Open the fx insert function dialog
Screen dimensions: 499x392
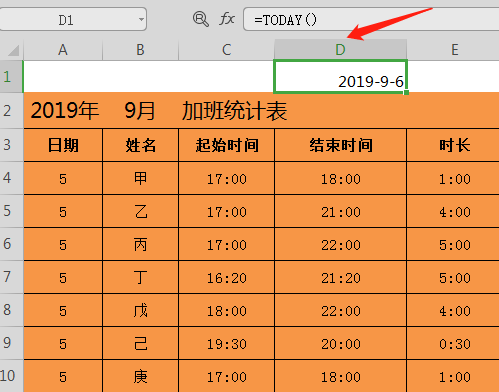(x=227, y=19)
